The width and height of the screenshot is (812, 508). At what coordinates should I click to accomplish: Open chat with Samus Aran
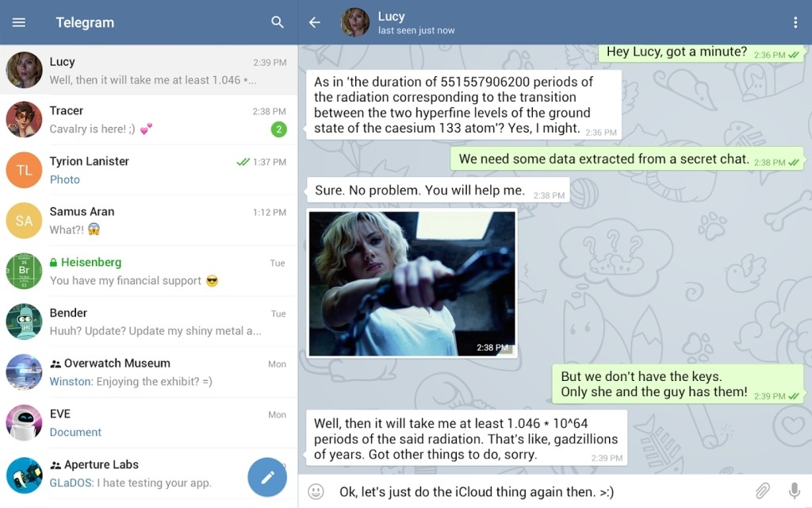pyautogui.click(x=148, y=221)
